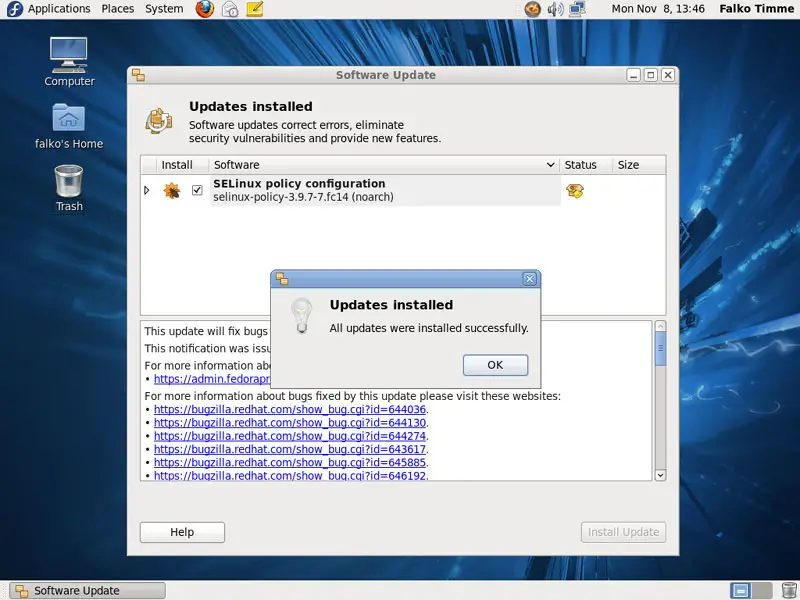
Task: Open bugzilla link id=646192
Action: click(290, 475)
